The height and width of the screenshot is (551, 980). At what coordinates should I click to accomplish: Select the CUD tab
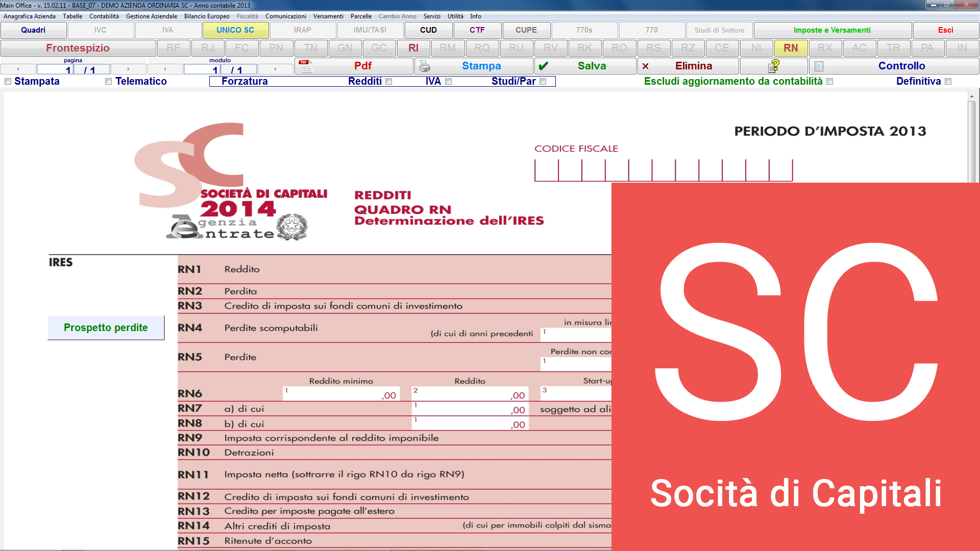[x=428, y=30]
